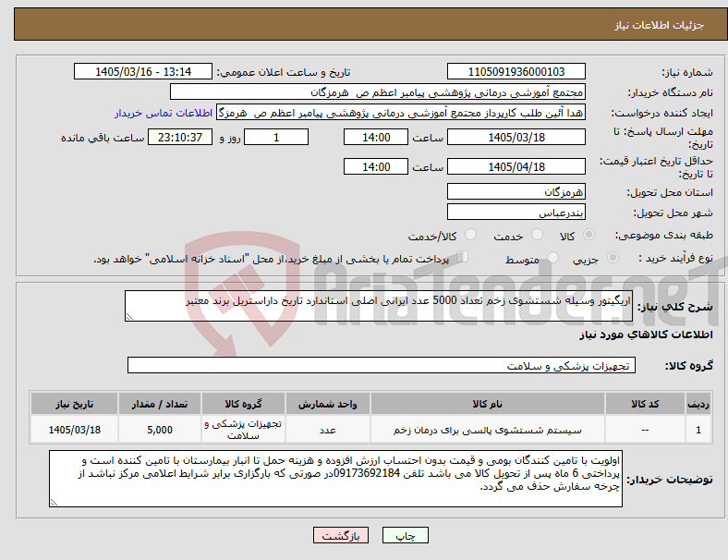Click the تعداد / مقدار column header
Screen dimensions: 728x560
pyautogui.click(x=160, y=404)
